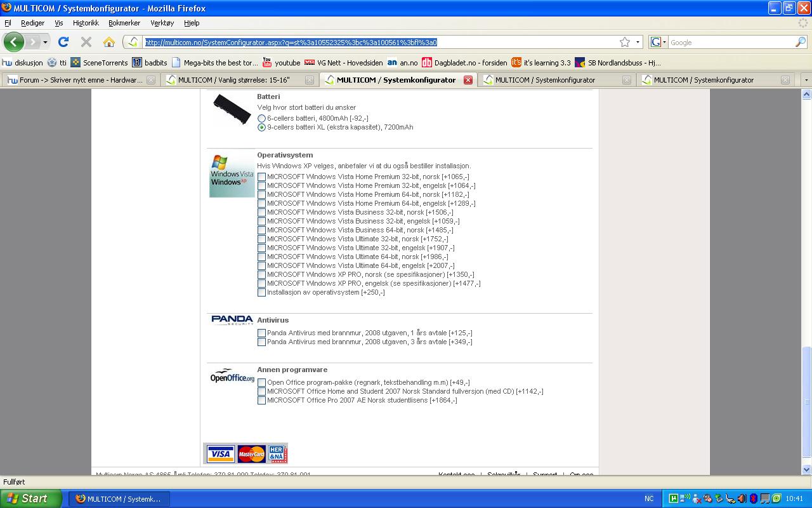Open the back history dropdown arrow

[x=45, y=42]
